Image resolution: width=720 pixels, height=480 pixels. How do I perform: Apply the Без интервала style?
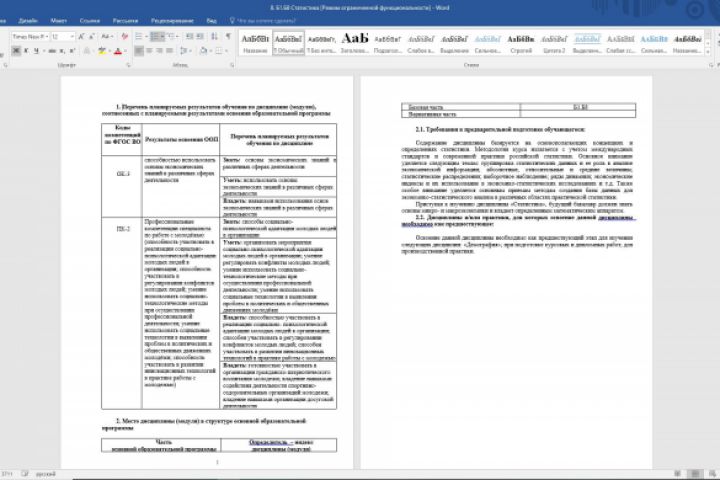[x=321, y=43]
